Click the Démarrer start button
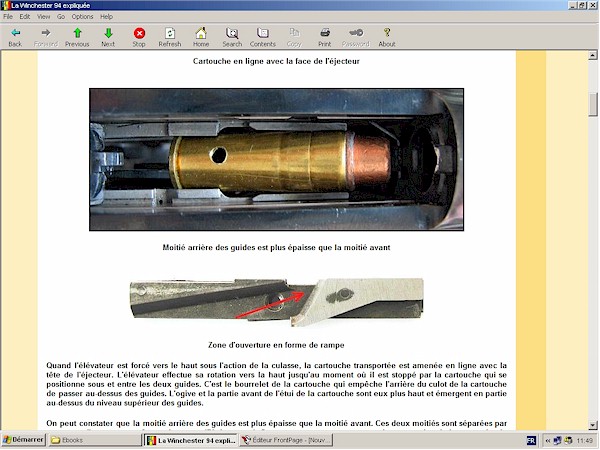600x450 pixels. point(22,440)
